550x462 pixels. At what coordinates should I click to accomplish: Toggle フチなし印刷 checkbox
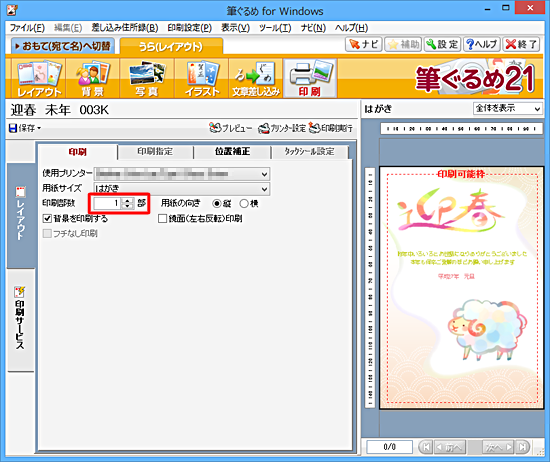tap(47, 234)
